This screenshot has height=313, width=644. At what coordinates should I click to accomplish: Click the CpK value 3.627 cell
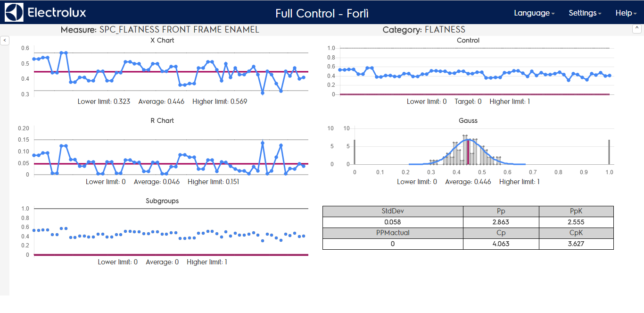click(576, 244)
